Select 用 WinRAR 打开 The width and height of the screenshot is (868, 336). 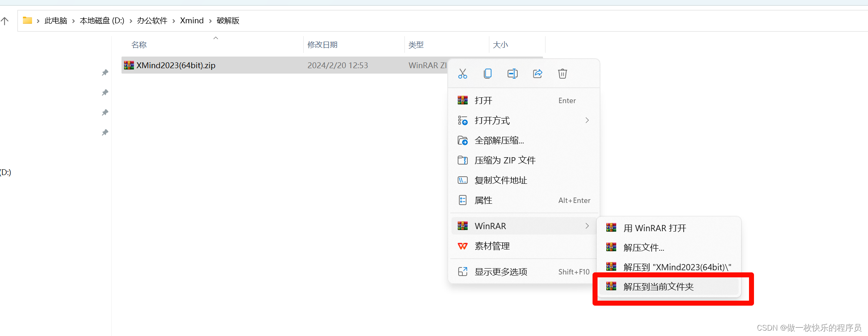click(669, 228)
